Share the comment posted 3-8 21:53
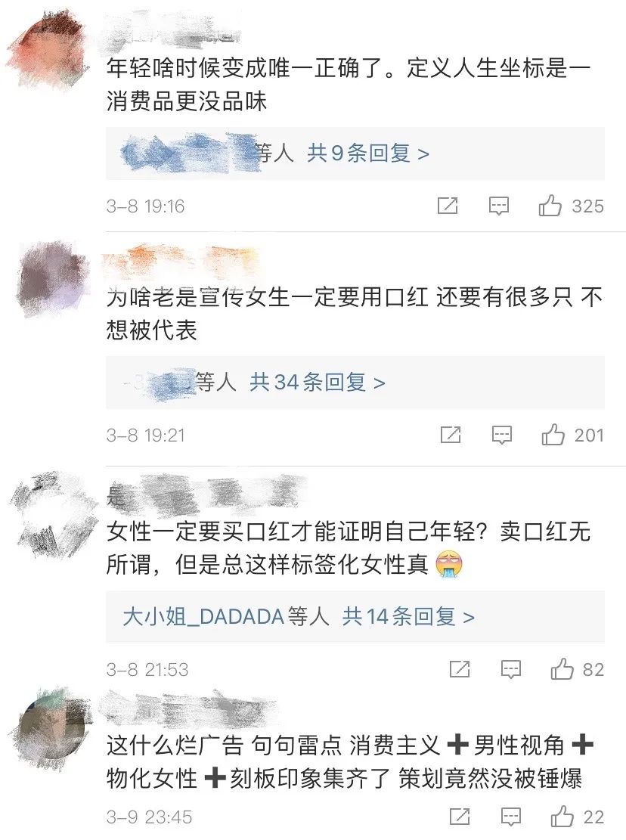 (460, 669)
